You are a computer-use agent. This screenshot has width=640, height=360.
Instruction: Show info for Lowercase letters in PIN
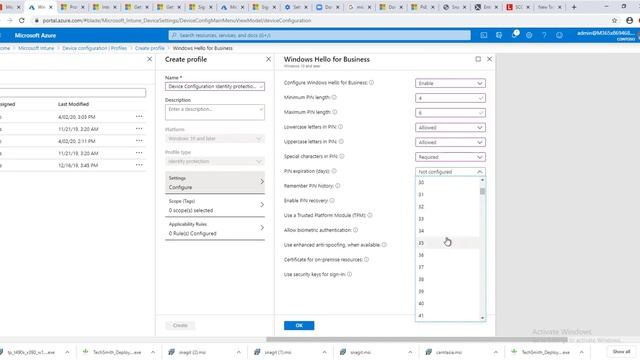click(340, 127)
